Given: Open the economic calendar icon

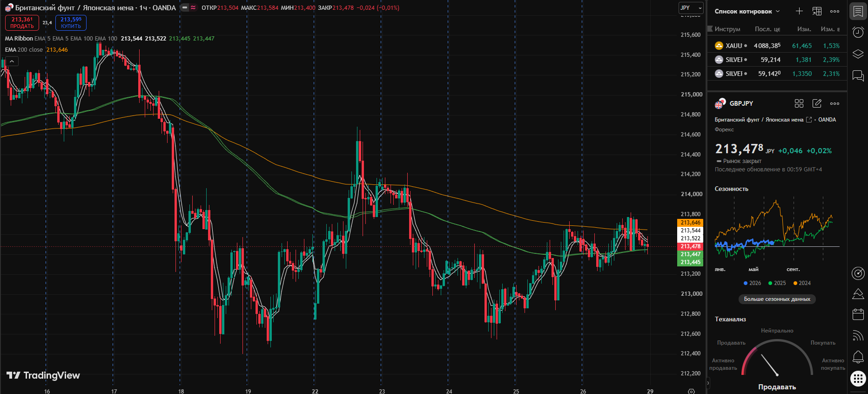Looking at the screenshot, I should point(858,314).
